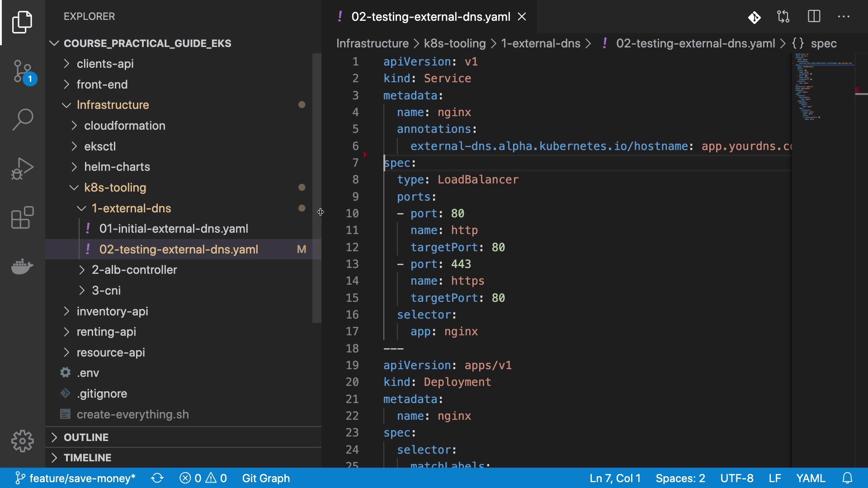868x488 pixels.
Task: Click the explorer vertical scrollbar
Action: (x=316, y=188)
